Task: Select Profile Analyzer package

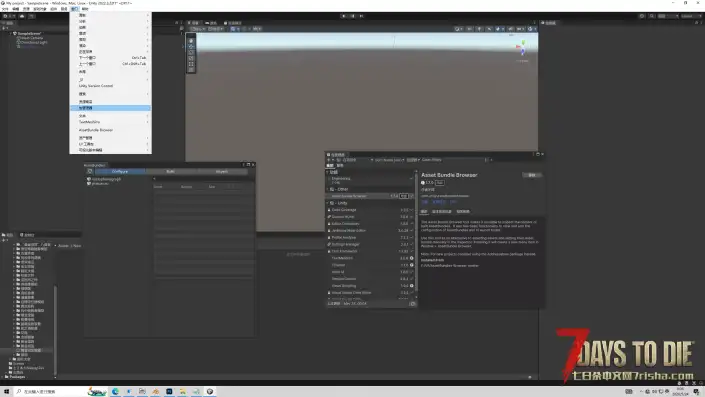Action: (x=370, y=237)
